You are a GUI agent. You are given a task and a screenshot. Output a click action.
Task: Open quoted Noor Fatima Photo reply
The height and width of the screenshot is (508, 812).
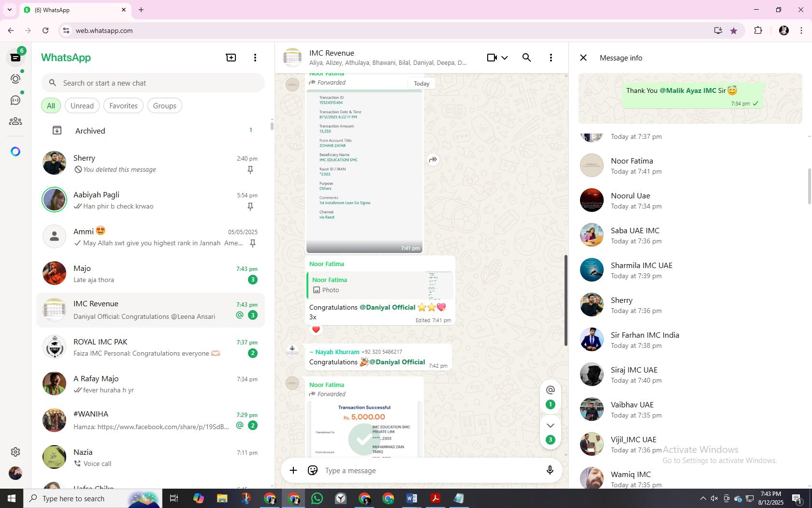[380, 285]
